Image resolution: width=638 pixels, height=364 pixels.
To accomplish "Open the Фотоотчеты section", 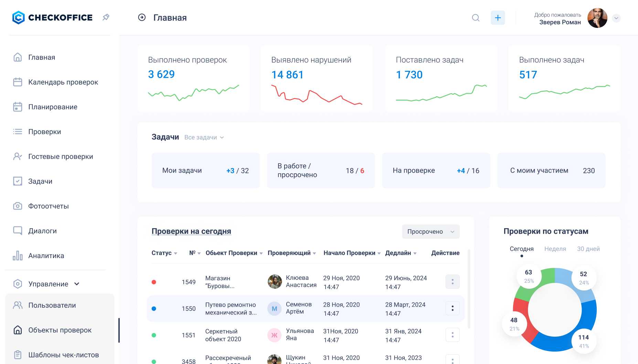I will point(49,206).
